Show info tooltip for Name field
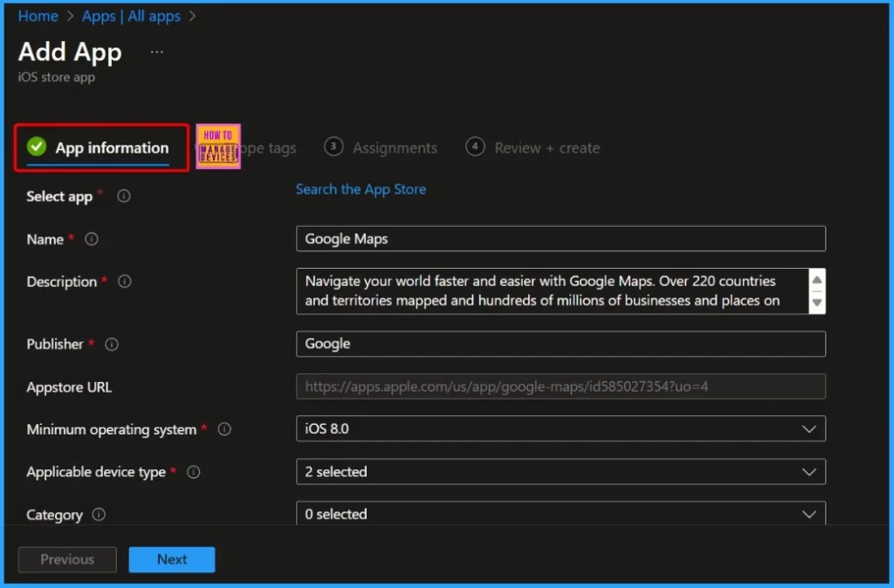Viewport: 894px width, 588px height. [91, 239]
